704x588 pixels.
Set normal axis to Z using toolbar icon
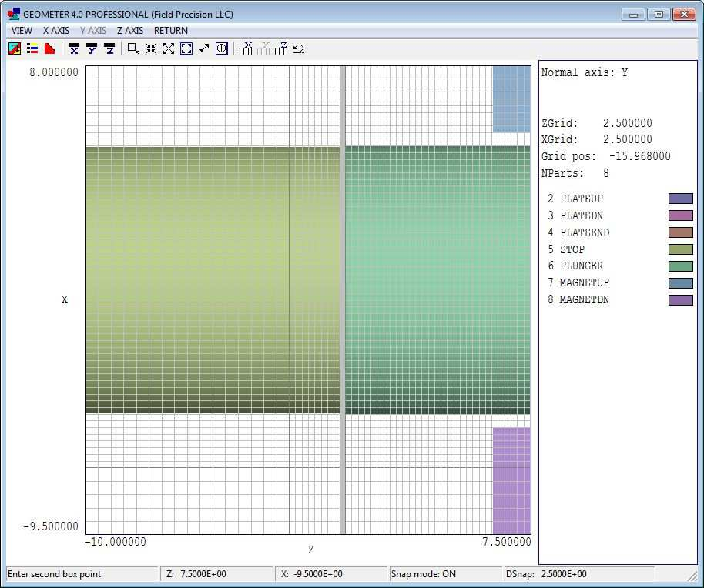click(109, 48)
